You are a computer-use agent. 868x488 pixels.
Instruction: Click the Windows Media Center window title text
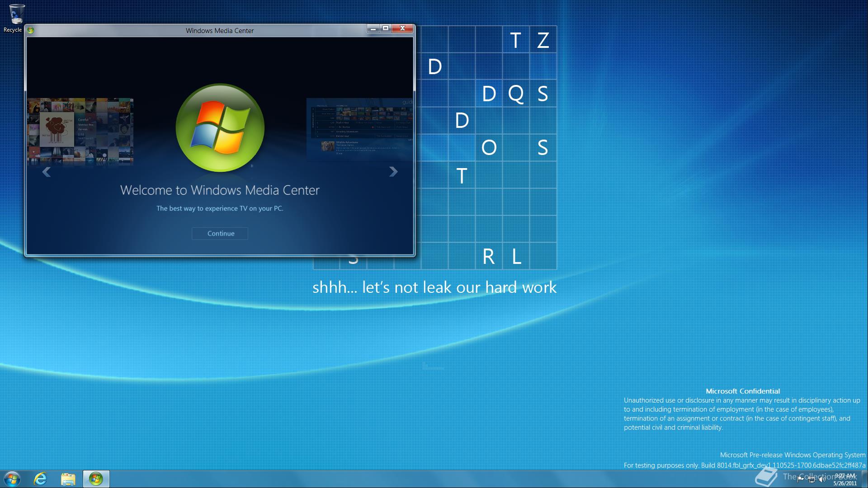(x=220, y=30)
